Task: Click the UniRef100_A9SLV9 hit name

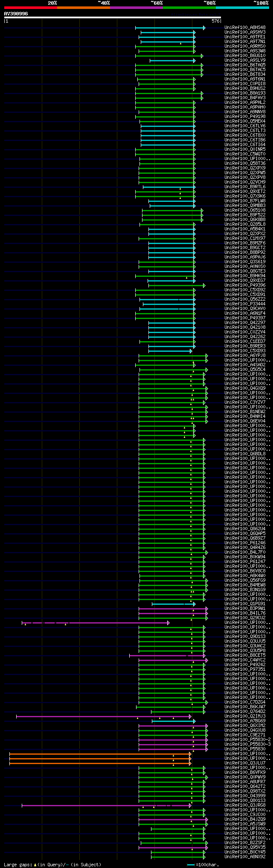Action: [x=245, y=60]
